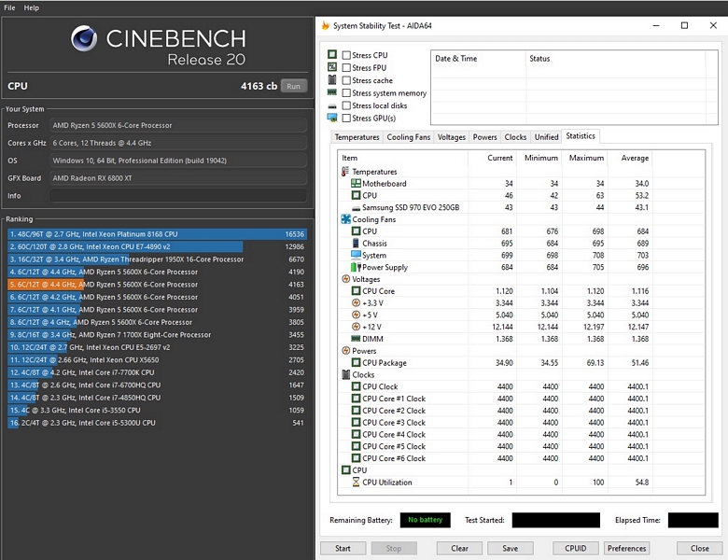Click the +3.3 V voltage icon
This screenshot has height=560, width=728.
point(356,302)
